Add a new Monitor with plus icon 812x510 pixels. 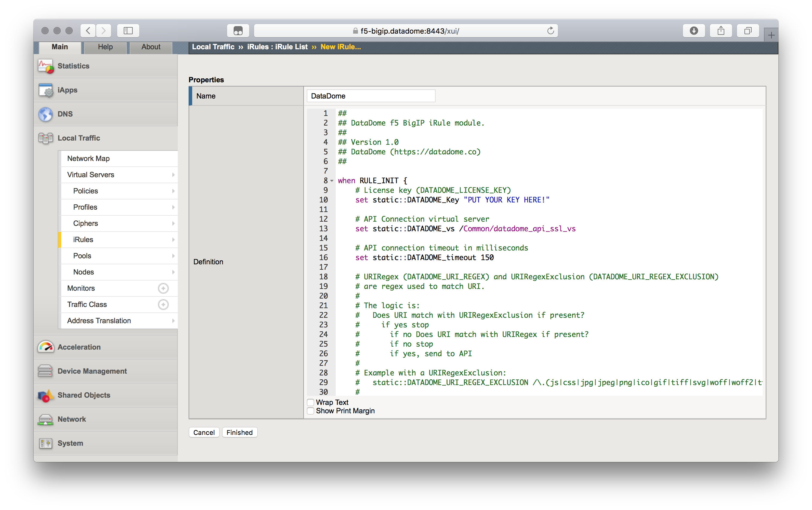(x=163, y=288)
